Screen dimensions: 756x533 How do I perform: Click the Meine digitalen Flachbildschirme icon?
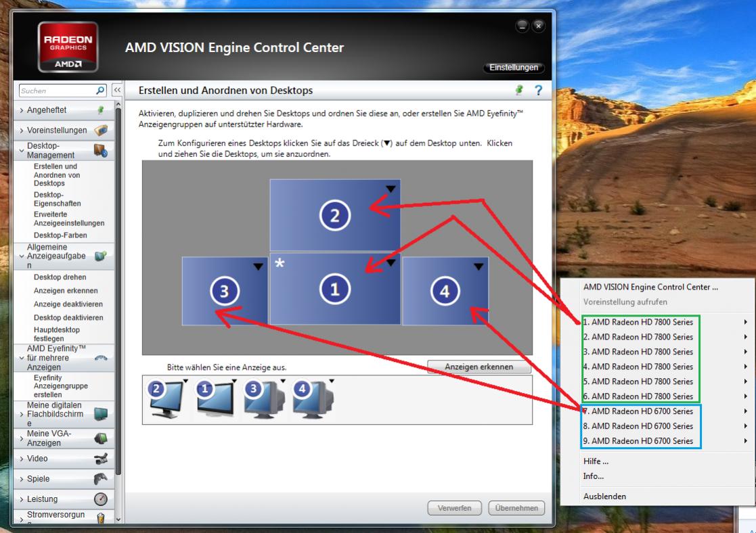[101, 414]
